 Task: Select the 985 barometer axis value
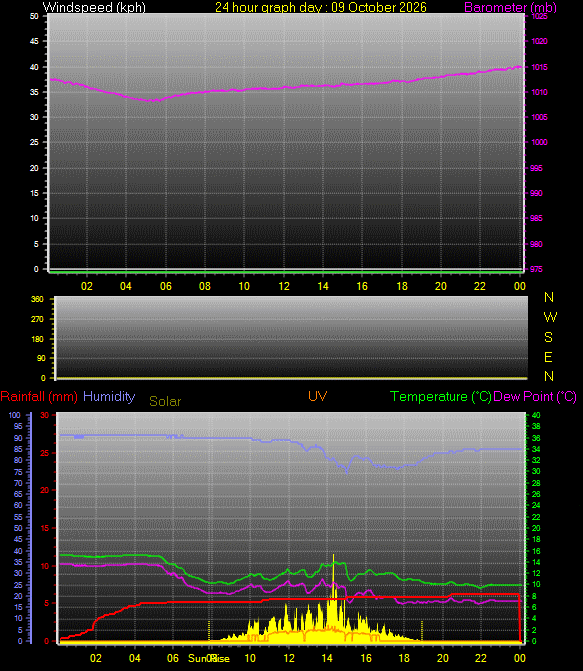536,218
